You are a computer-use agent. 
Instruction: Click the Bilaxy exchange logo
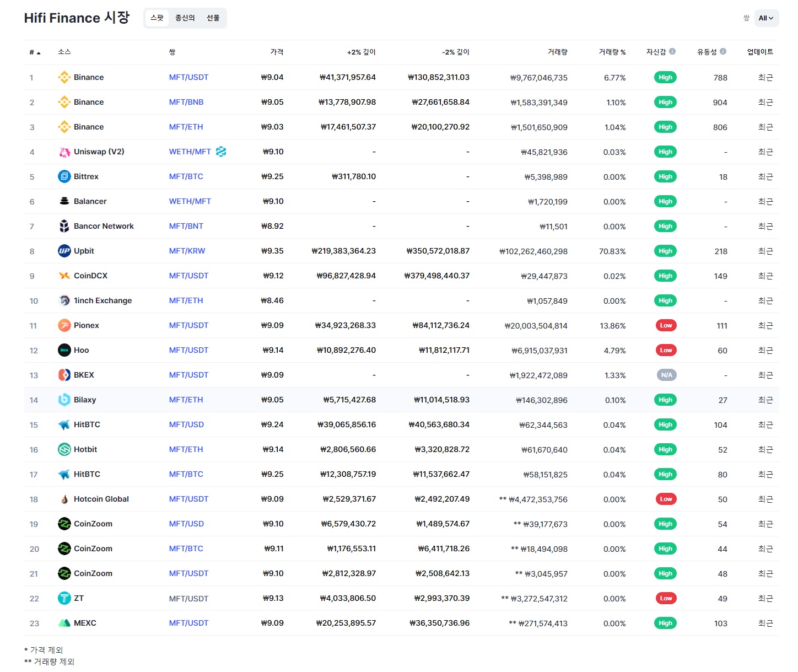(x=64, y=400)
